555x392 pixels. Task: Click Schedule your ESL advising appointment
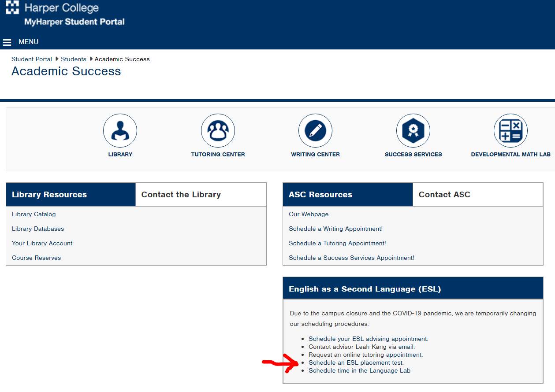coord(369,339)
